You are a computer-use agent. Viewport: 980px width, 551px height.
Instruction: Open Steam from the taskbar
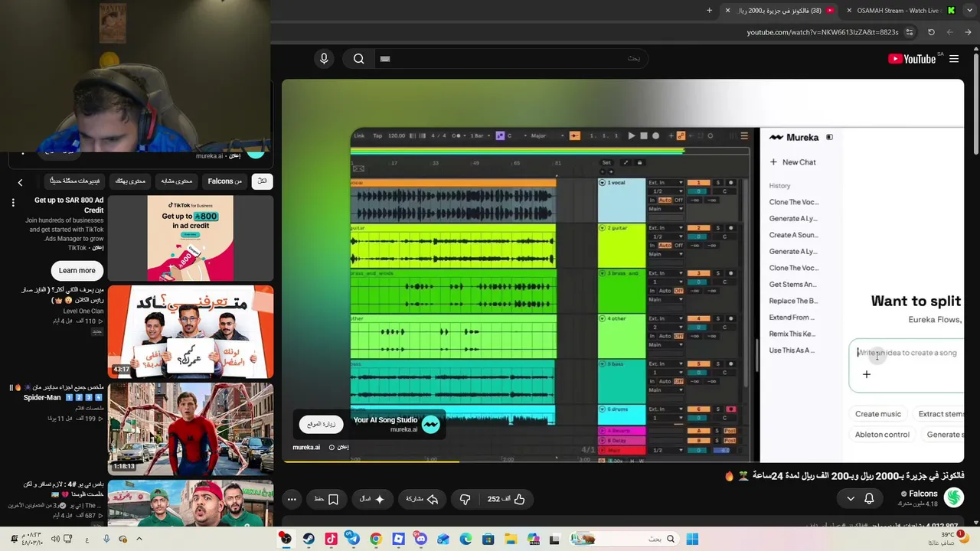click(x=309, y=539)
